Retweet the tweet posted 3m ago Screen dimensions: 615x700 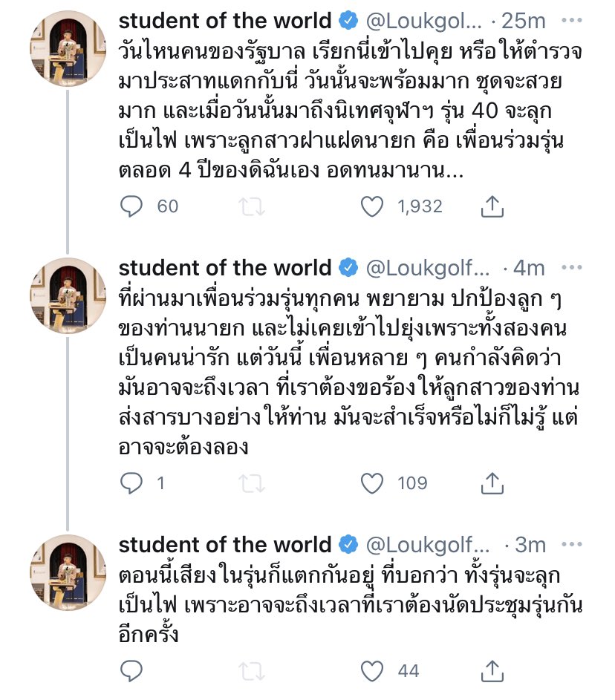tap(253, 673)
